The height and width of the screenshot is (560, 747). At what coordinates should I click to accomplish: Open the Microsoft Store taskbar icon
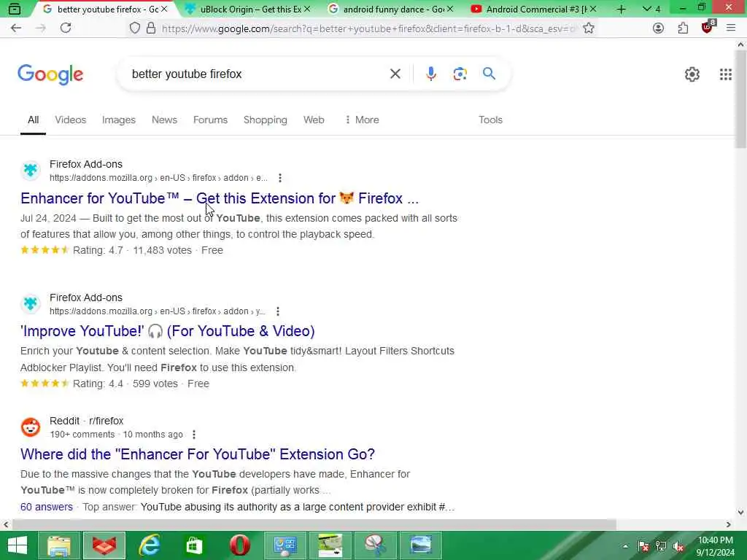(x=194, y=545)
